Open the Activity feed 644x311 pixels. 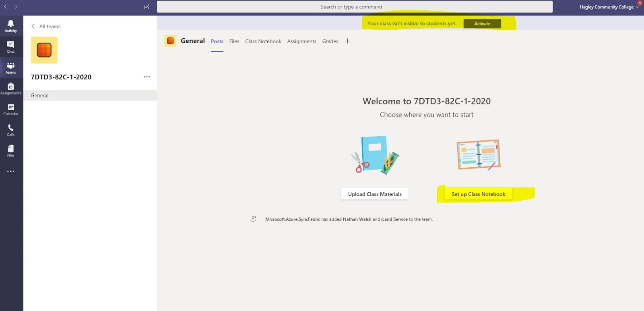click(11, 26)
